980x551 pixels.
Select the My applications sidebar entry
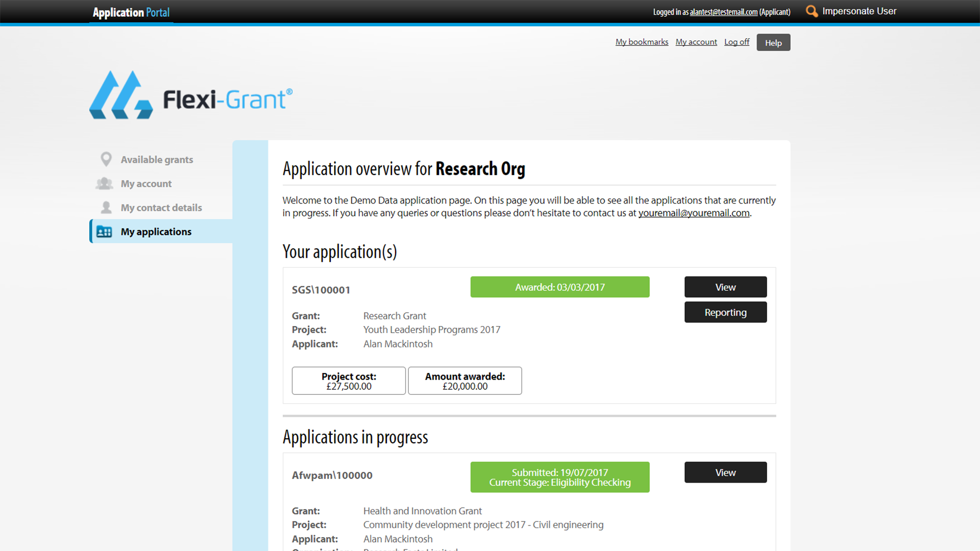point(156,231)
